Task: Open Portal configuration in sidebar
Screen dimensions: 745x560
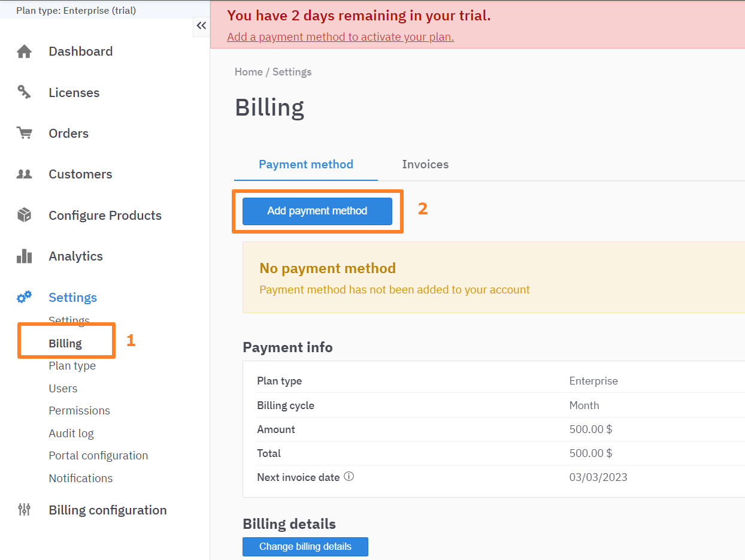Action: (98, 456)
